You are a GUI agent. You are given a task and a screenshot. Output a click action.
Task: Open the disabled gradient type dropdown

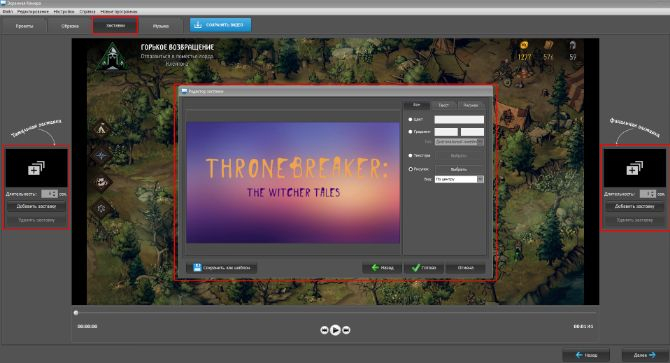point(459,142)
